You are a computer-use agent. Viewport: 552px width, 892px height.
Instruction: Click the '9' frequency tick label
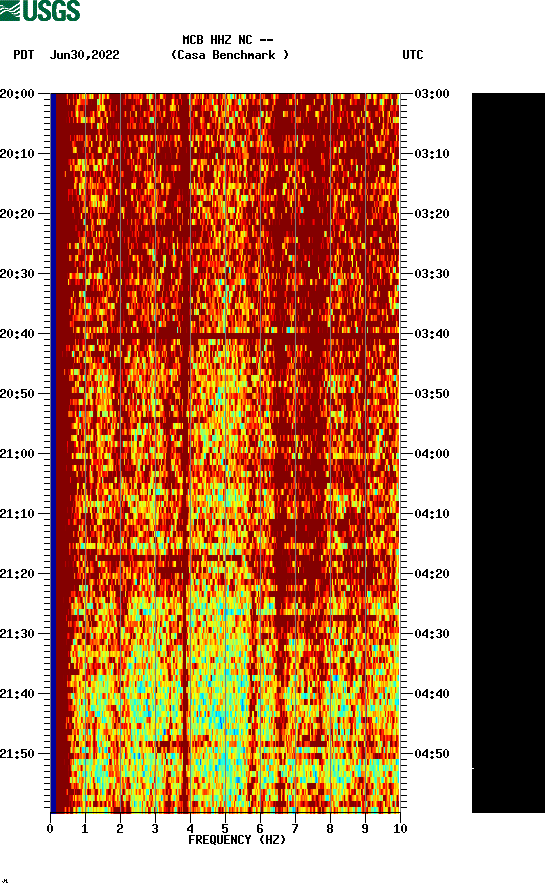tap(365, 829)
